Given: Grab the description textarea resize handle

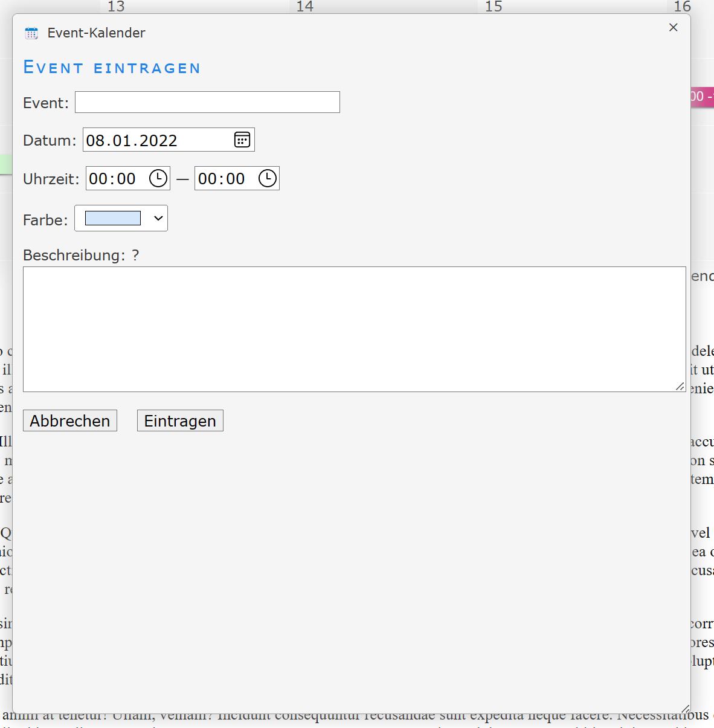Looking at the screenshot, I should click(x=680, y=386).
